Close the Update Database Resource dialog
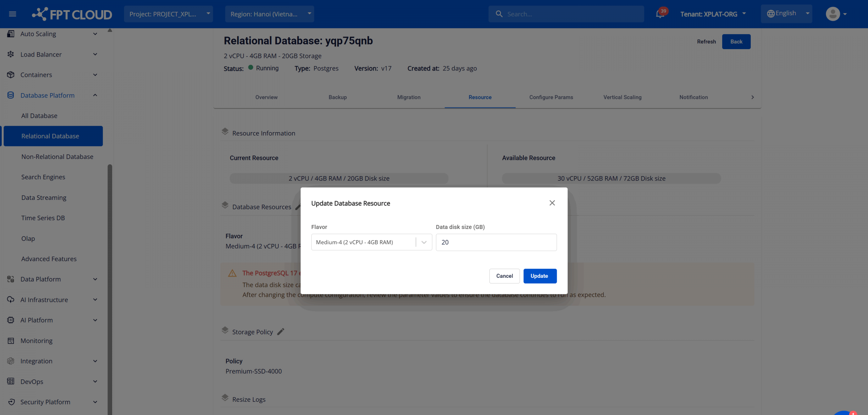Screen dimensions: 868x415 pyautogui.click(x=552, y=203)
